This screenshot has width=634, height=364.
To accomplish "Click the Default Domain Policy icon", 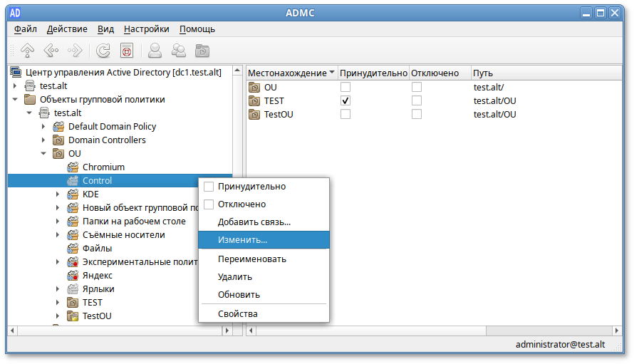I will click(58, 127).
